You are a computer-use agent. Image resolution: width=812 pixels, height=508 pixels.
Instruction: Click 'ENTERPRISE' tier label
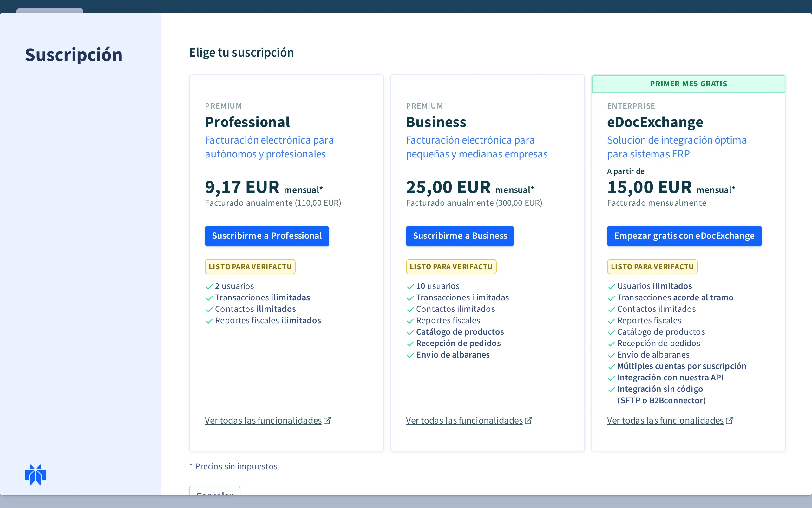tap(631, 106)
